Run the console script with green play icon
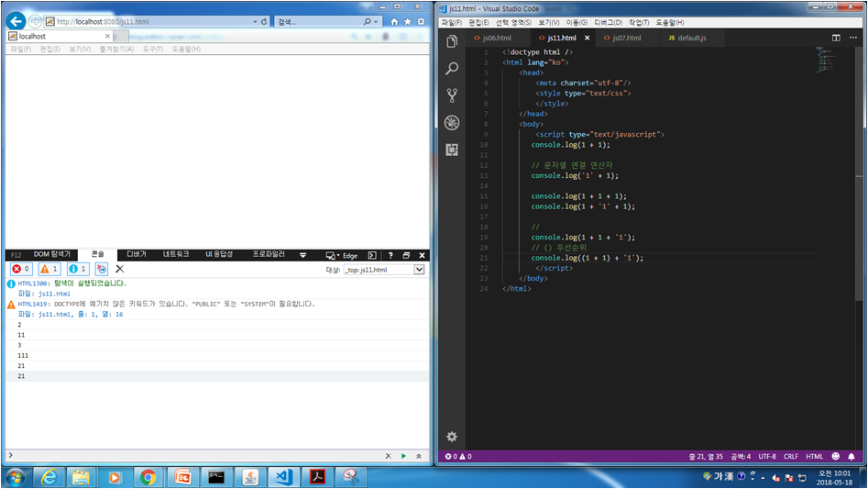The image size is (868, 489). pos(403,456)
